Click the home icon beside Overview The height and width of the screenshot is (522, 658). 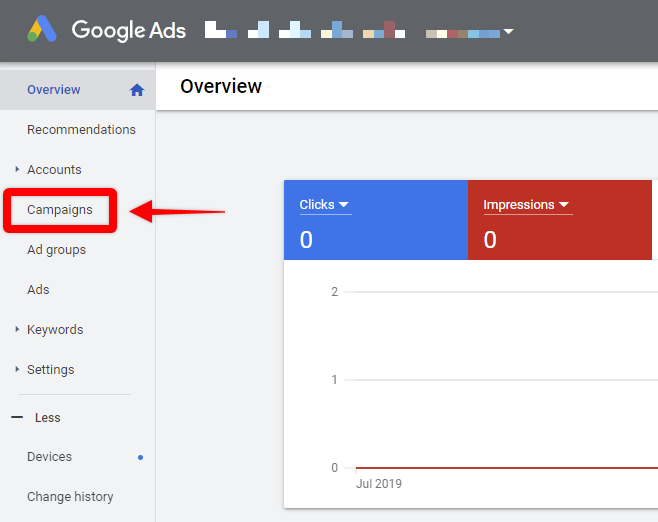(x=137, y=90)
